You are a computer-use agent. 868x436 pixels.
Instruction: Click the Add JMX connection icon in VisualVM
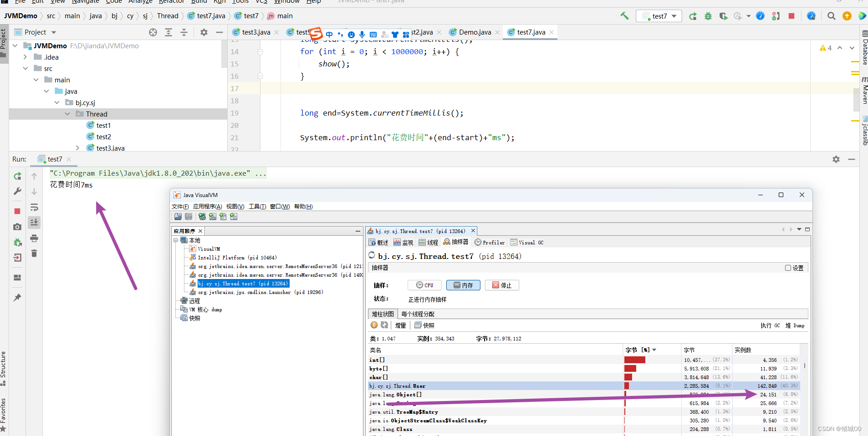(213, 217)
